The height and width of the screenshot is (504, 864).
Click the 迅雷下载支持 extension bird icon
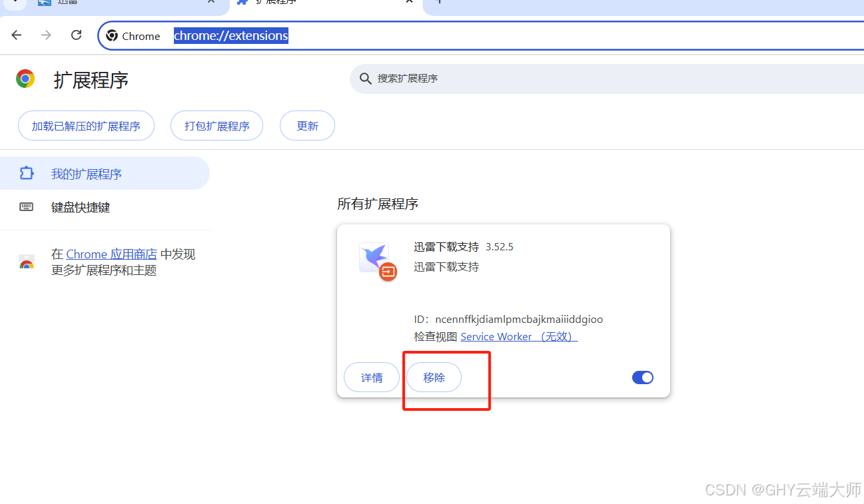pyautogui.click(x=375, y=258)
